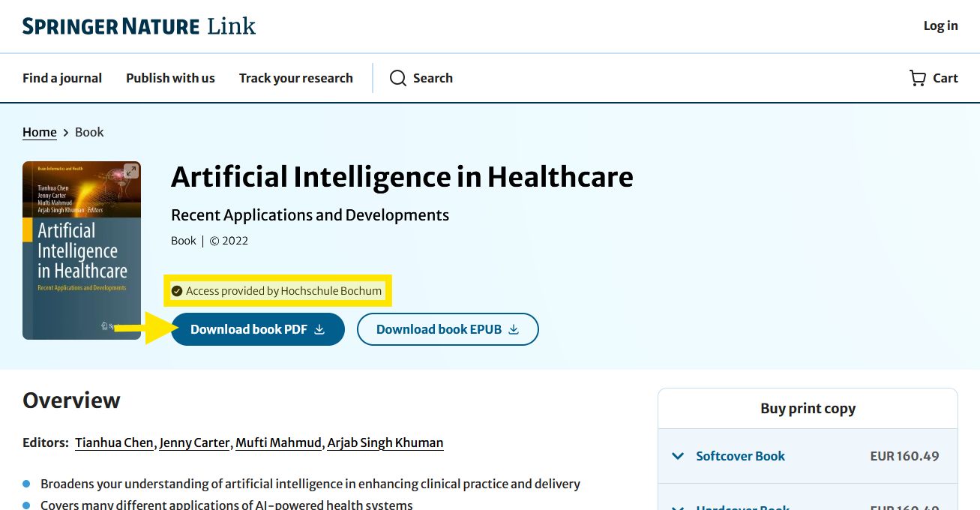Open Find a journal menu
This screenshot has height=510, width=980.
point(62,78)
